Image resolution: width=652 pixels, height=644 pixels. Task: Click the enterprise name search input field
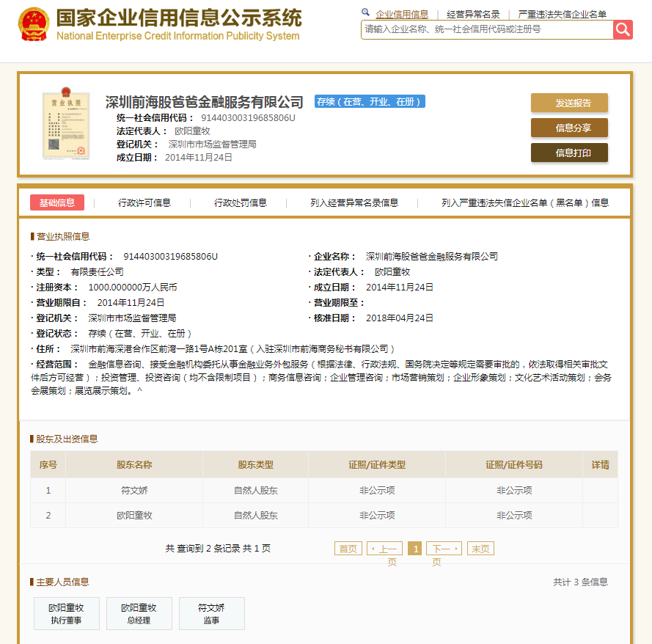coord(487,29)
